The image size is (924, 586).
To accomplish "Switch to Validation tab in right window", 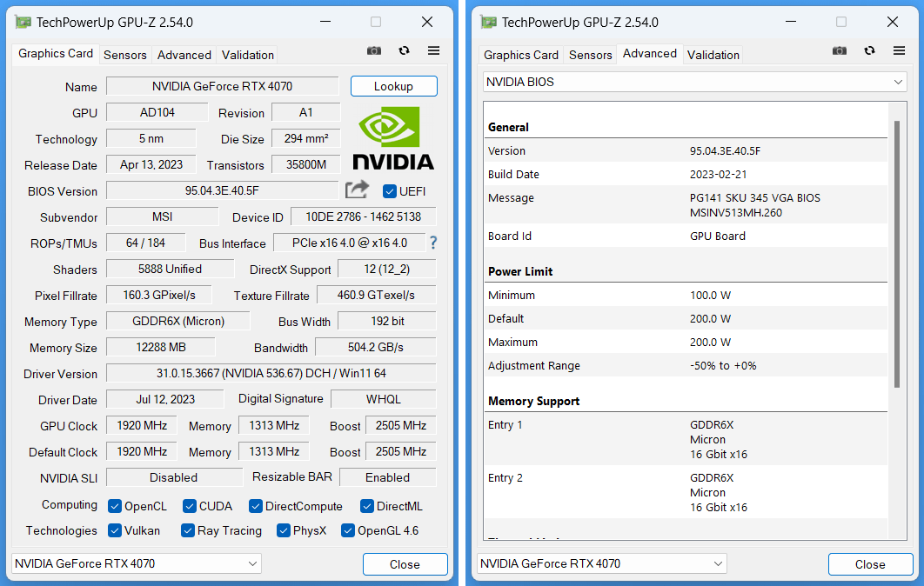I will click(713, 55).
